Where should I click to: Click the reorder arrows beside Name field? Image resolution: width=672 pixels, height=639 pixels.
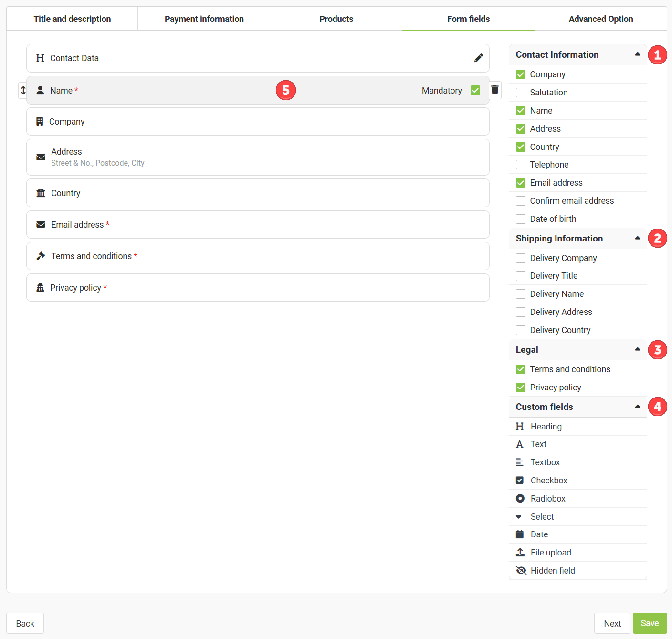[x=23, y=90]
